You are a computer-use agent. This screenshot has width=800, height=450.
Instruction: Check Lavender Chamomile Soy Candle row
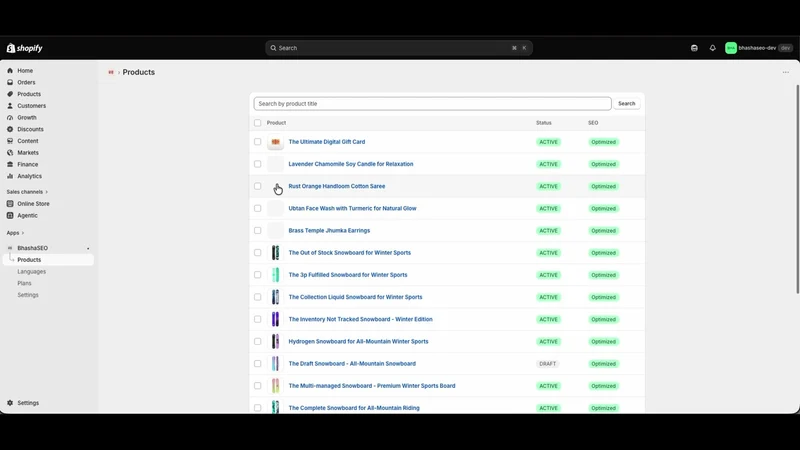point(258,164)
